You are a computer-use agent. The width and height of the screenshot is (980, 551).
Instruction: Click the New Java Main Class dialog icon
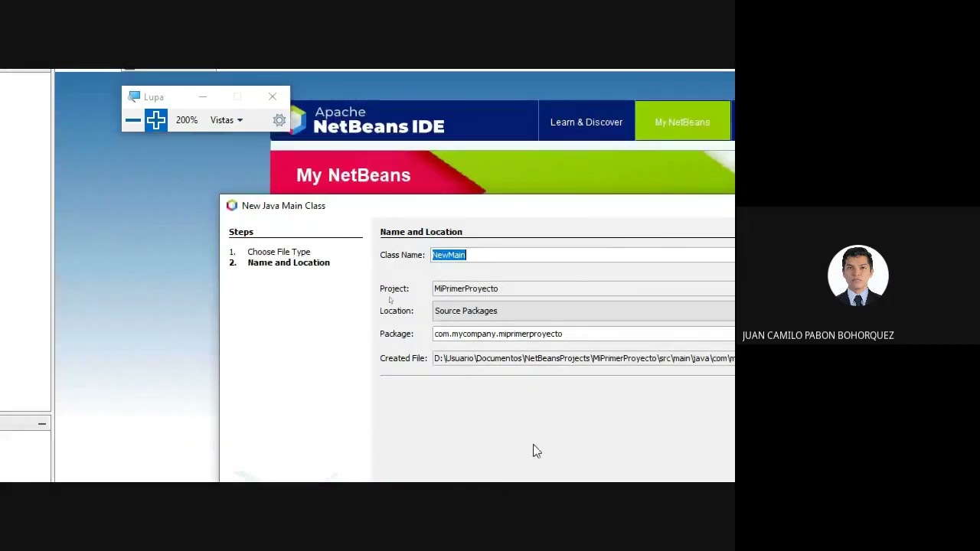click(232, 206)
